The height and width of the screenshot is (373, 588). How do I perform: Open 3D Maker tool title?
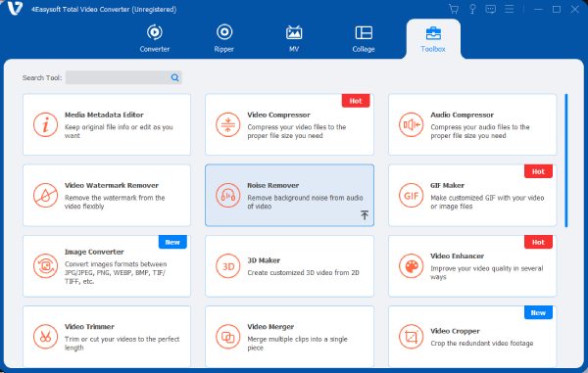pyautogui.click(x=264, y=260)
